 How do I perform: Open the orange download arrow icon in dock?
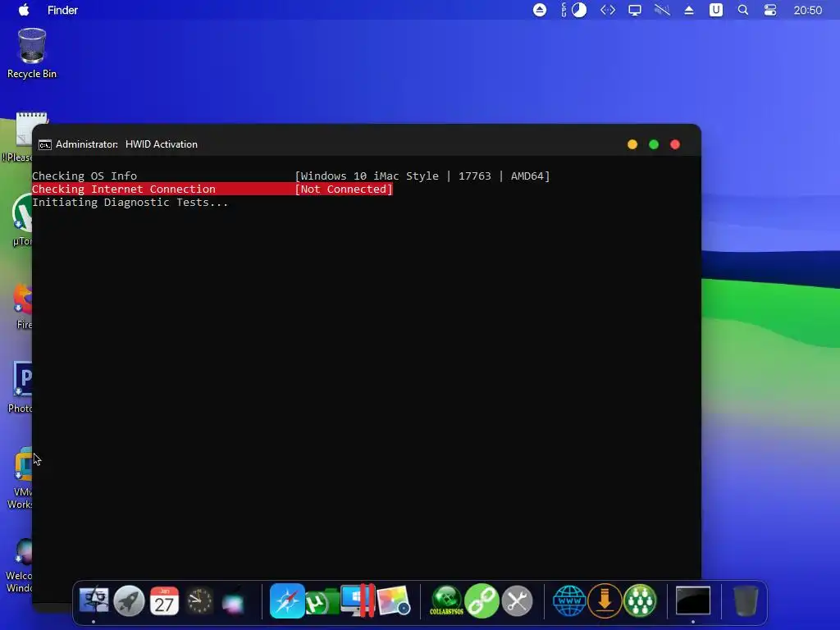click(605, 600)
